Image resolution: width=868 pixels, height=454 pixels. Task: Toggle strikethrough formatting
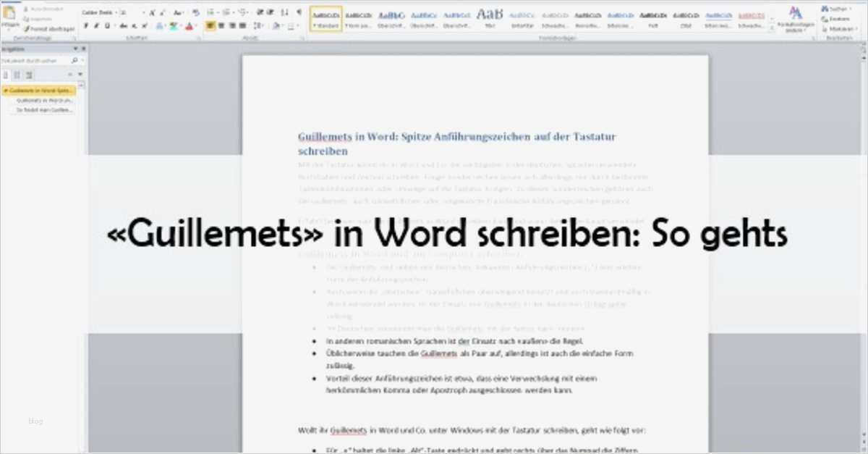click(x=124, y=26)
